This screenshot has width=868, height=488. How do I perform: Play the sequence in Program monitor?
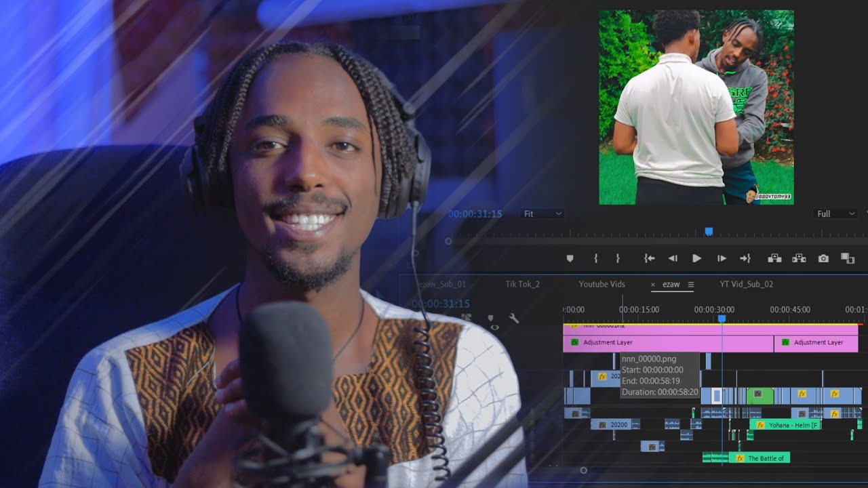[x=696, y=258]
